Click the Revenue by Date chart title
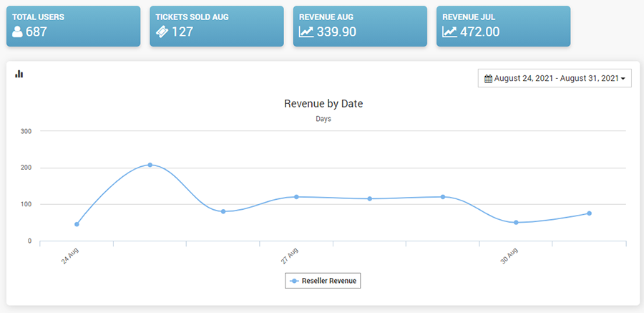Image resolution: width=644 pixels, height=313 pixels. (323, 104)
